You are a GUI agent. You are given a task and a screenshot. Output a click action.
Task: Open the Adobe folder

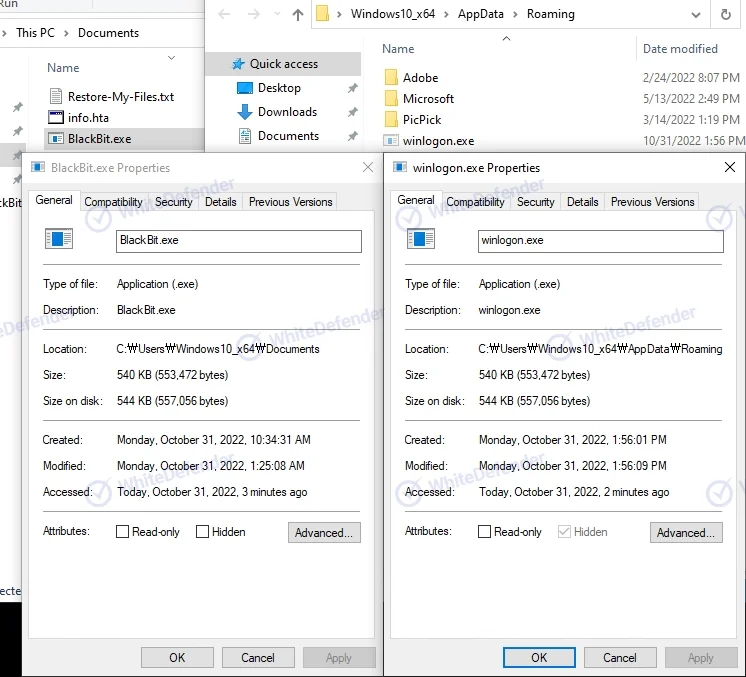click(x=420, y=77)
